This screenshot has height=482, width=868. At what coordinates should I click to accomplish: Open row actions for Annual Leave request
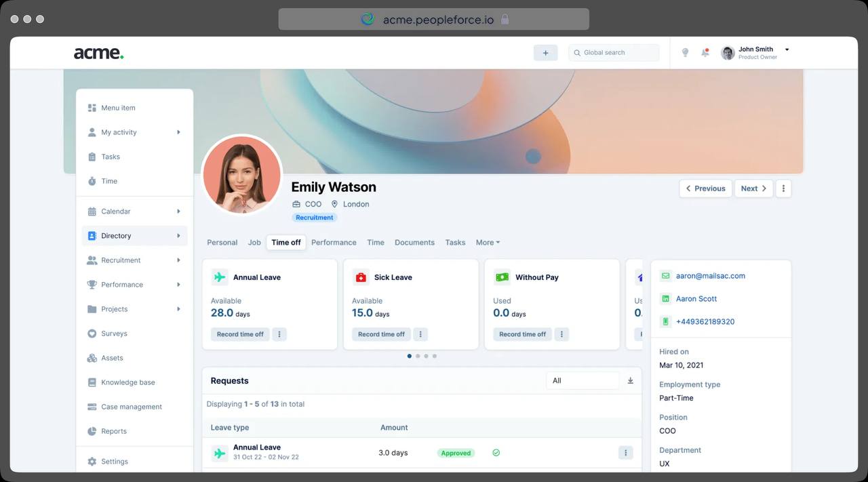(625, 453)
